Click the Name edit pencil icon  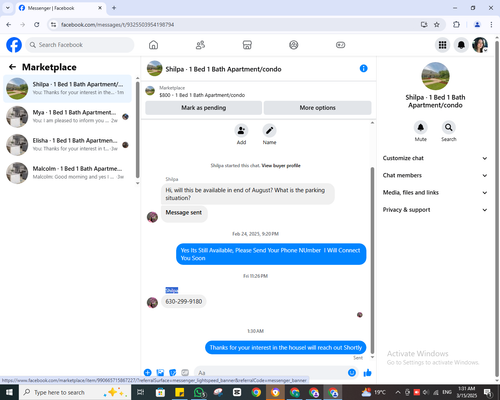(269, 131)
